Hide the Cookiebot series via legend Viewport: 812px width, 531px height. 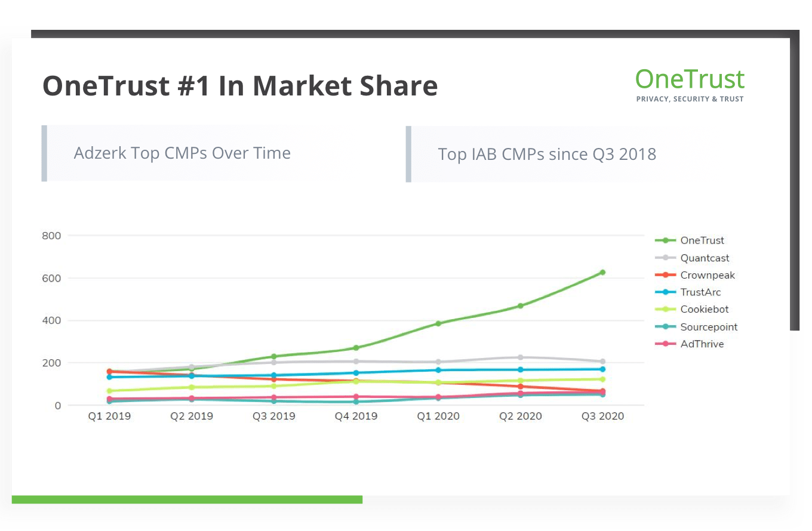[692, 309]
